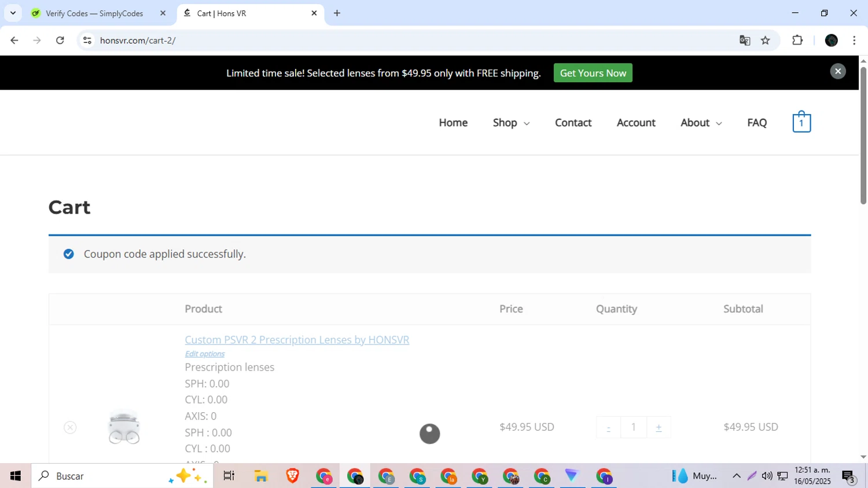Open the network status icon
This screenshot has height=488, width=868.
pyautogui.click(x=782, y=476)
